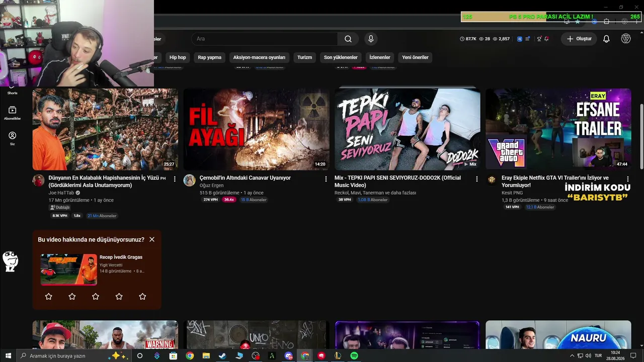Open Chrome from the Windows taskbar
644x362 pixels.
point(190,356)
